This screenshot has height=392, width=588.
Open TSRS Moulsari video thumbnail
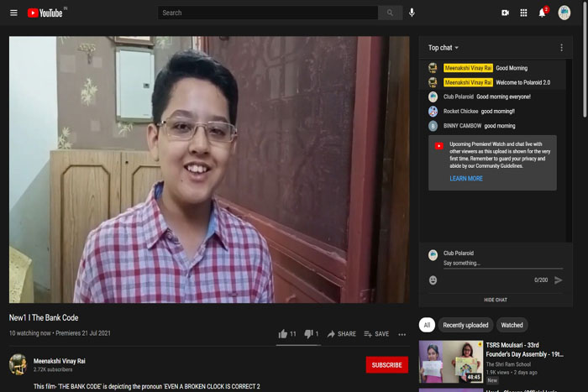click(x=451, y=361)
